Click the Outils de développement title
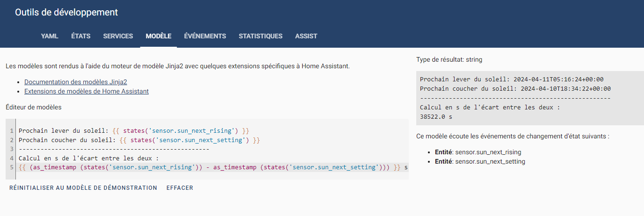 (x=66, y=13)
